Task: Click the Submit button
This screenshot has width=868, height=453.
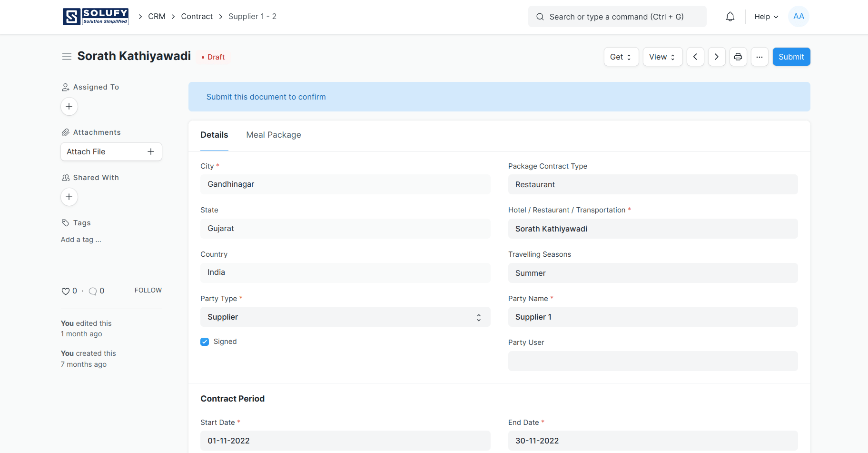Action: (x=791, y=57)
